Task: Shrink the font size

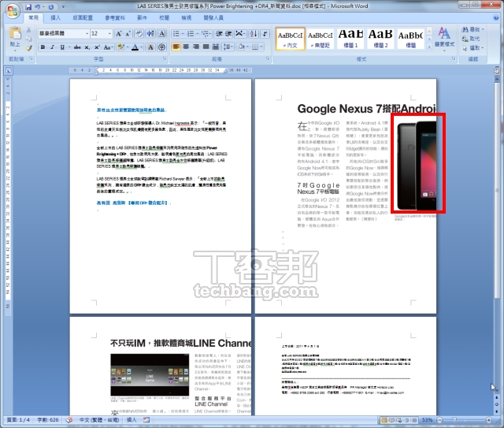Action: [128, 33]
